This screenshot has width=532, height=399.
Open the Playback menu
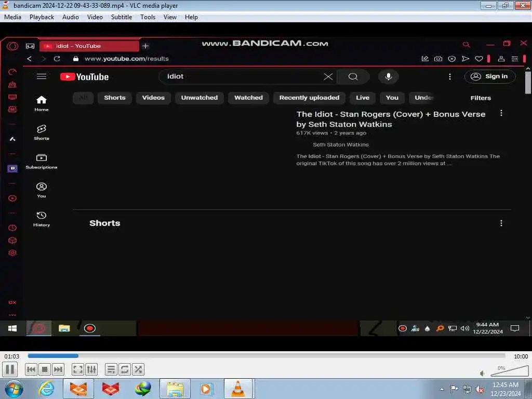[42, 17]
